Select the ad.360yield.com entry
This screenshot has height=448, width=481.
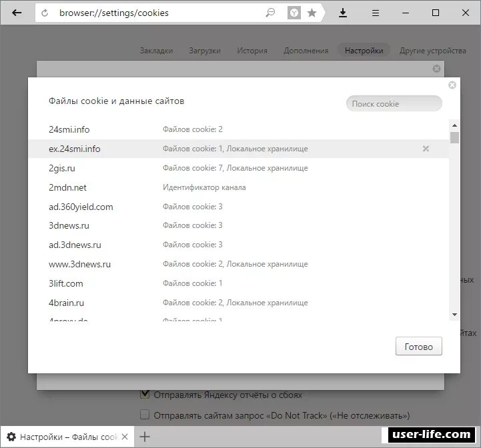tap(239, 207)
